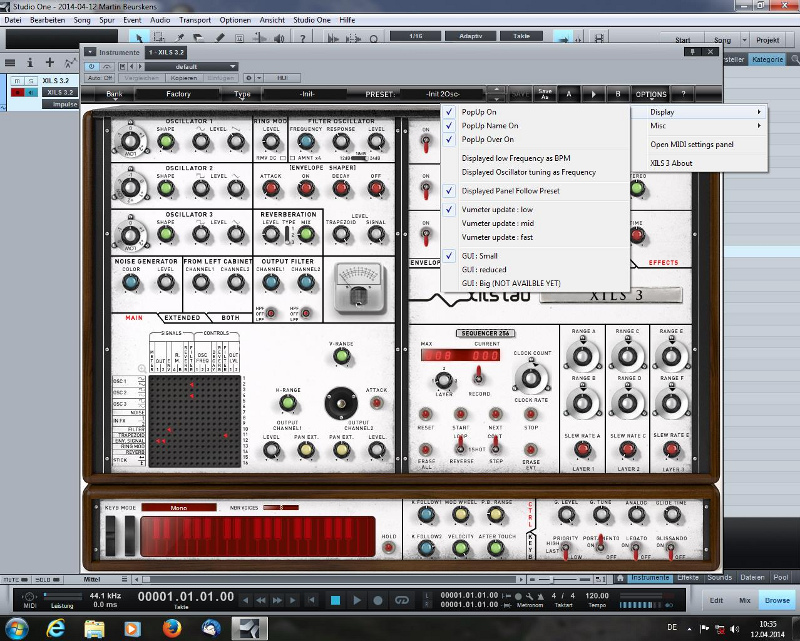Expand the Misc submenu
Image resolution: width=800 pixels, height=641 pixels.
click(699, 126)
